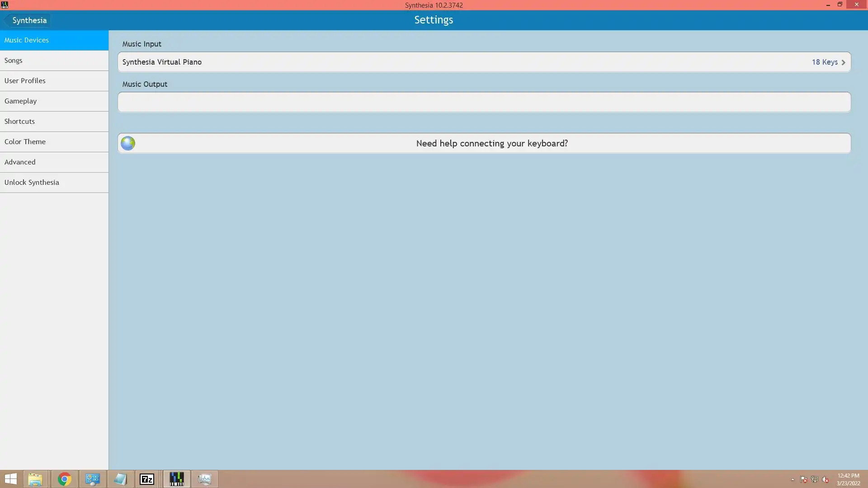Expand the 18 Keys chevron arrow
The height and width of the screenshot is (488, 868).
[x=843, y=62]
